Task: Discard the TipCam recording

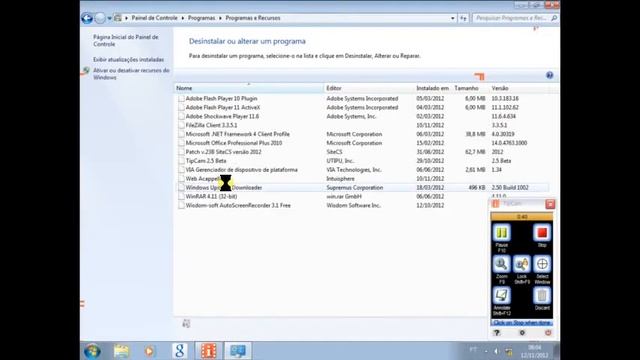Action: 542,296
